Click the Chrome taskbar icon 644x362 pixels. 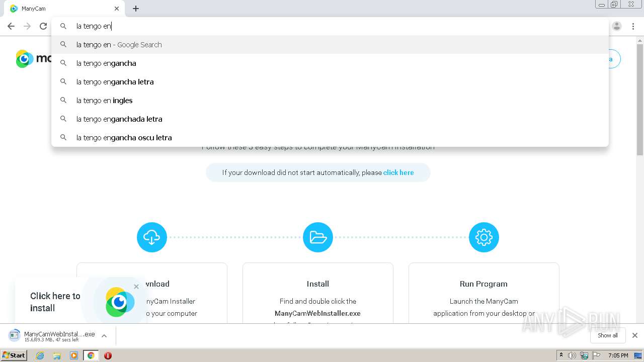(x=91, y=355)
